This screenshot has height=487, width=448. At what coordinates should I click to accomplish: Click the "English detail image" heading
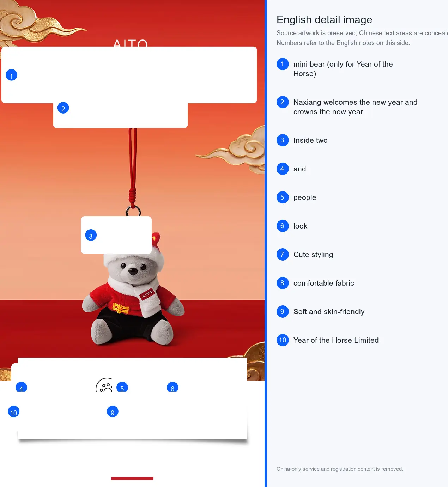(x=324, y=20)
